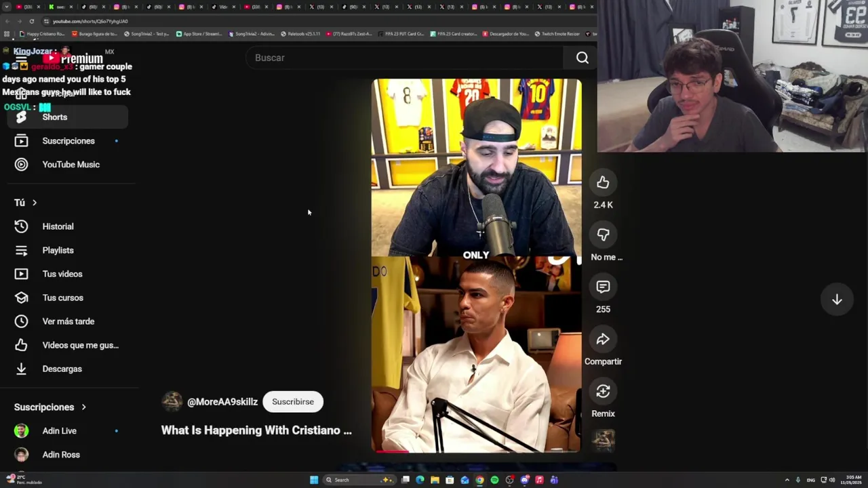Click the search magnifier icon
This screenshot has height=488, width=868.
583,58
